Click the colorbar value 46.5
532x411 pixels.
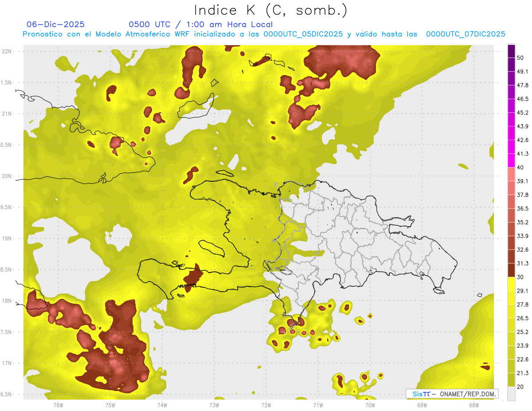pos(523,99)
